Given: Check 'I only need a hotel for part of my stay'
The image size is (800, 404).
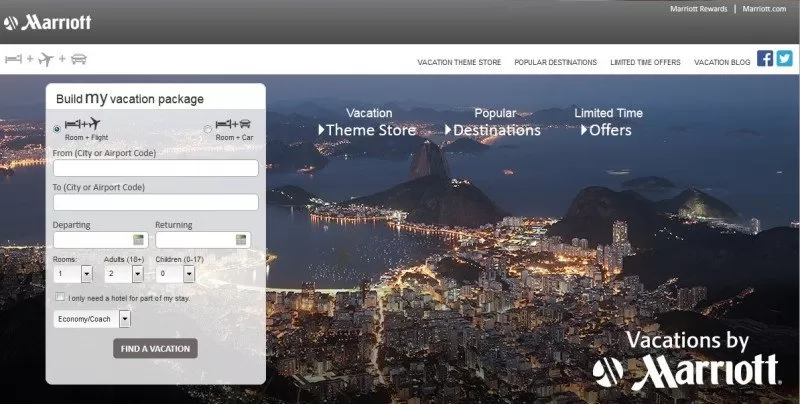Looking at the screenshot, I should tap(60, 297).
